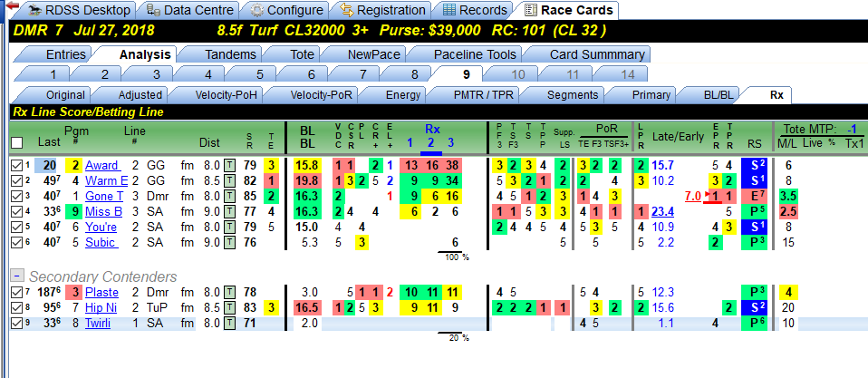Select Rx column 3 header
This screenshot has height=378, width=868.
(450, 143)
